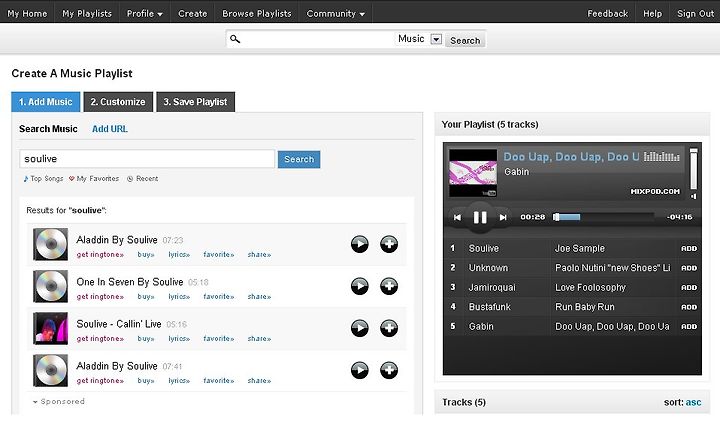
Task: Select playlist row 3 Jamiroquai
Action: pos(572,287)
